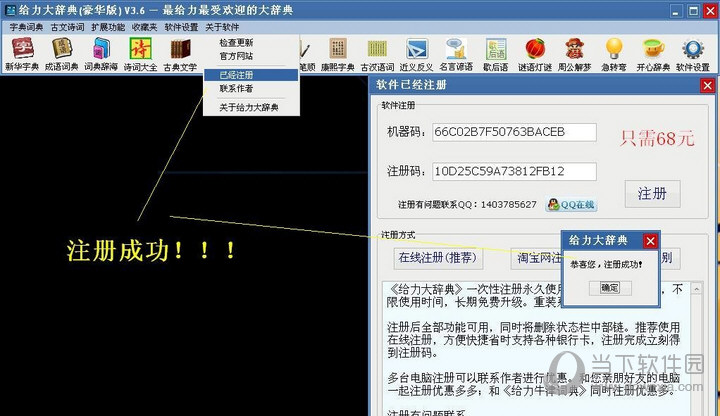
Task: Open the 谜语灯谜 riddles icon
Action: [x=535, y=54]
